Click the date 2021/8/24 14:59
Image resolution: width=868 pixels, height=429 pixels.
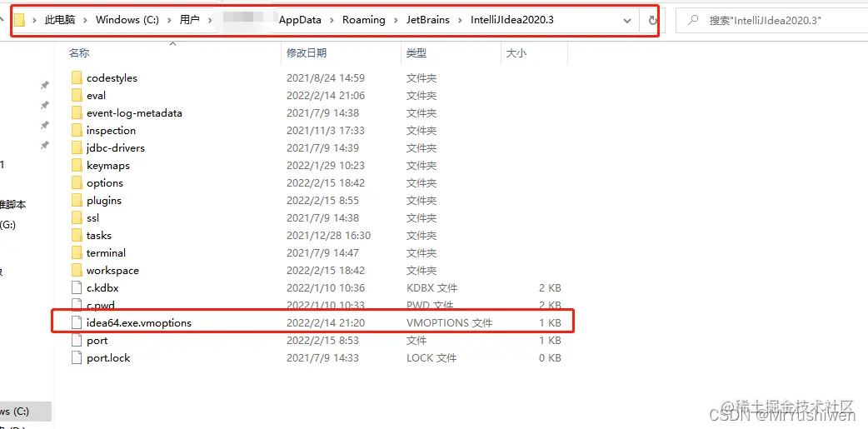(x=326, y=78)
